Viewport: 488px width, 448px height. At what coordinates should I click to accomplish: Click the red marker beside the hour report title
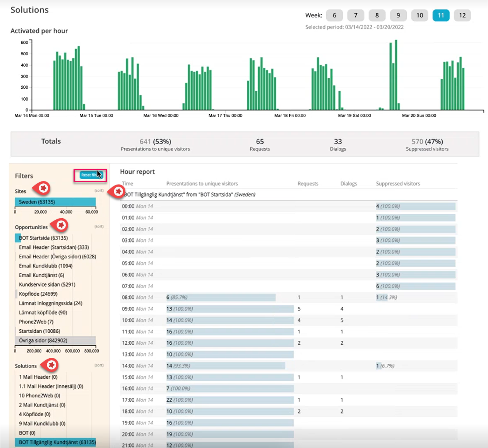(x=118, y=191)
